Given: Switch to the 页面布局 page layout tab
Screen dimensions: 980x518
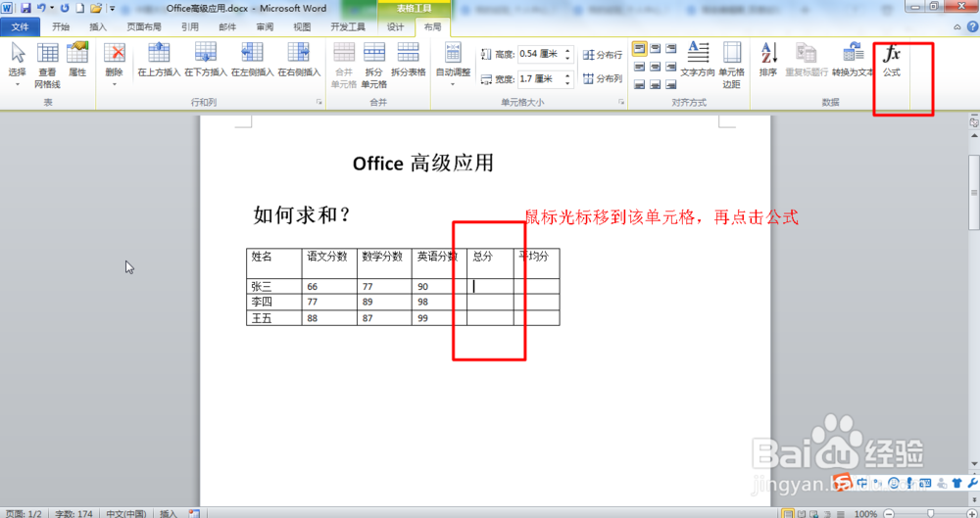Looking at the screenshot, I should click(x=144, y=26).
